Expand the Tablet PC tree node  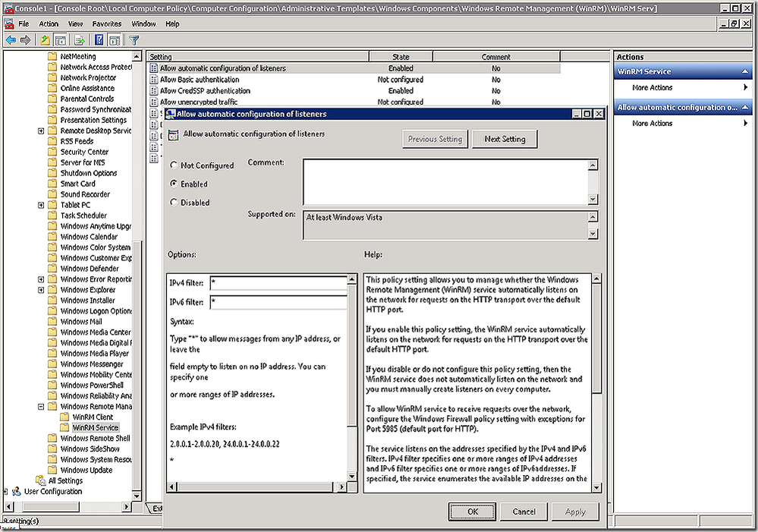click(41, 205)
